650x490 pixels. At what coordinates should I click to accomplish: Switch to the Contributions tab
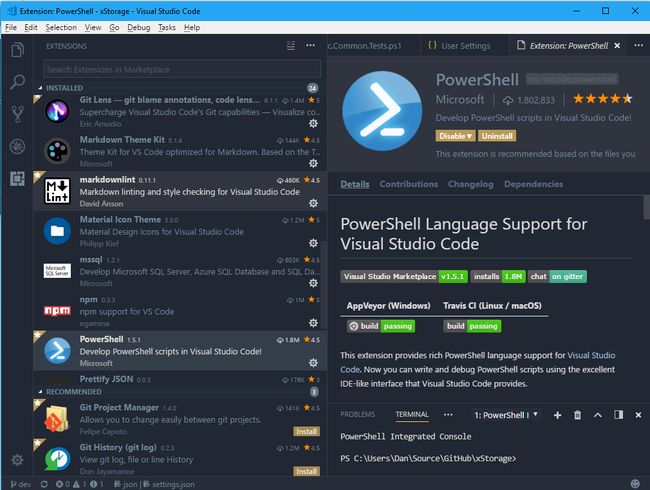coord(409,184)
